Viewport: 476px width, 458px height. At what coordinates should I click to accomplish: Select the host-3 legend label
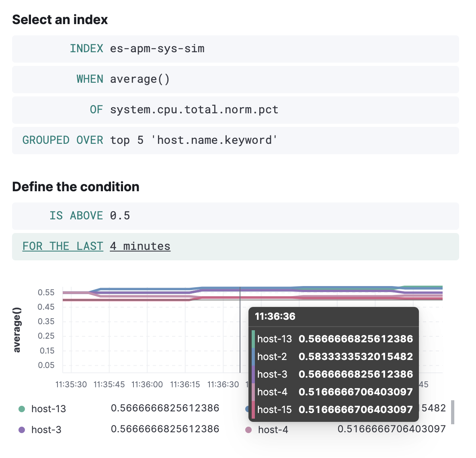tap(47, 429)
